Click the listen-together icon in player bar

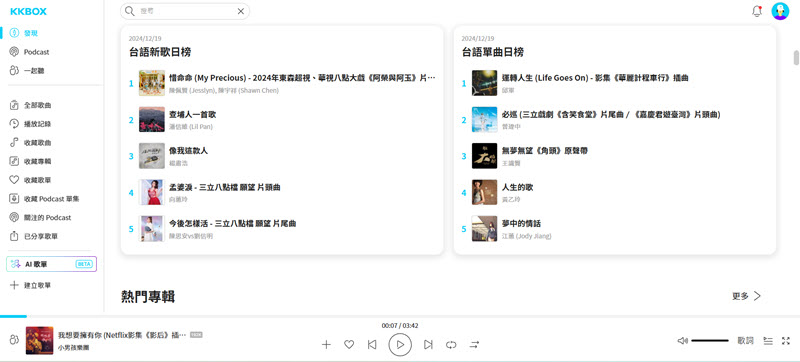14,340
